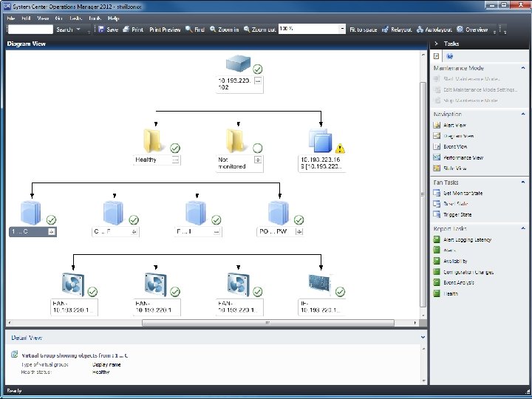This screenshot has height=399, width=532.
Task: Collapse the 10.193.220.102 node
Action: [x=258, y=81]
